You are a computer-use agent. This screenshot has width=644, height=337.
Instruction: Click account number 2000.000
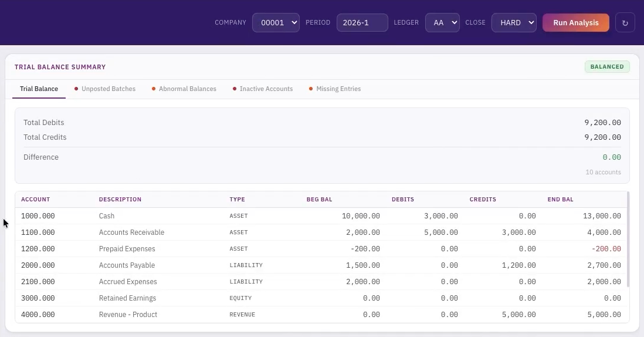click(x=38, y=265)
